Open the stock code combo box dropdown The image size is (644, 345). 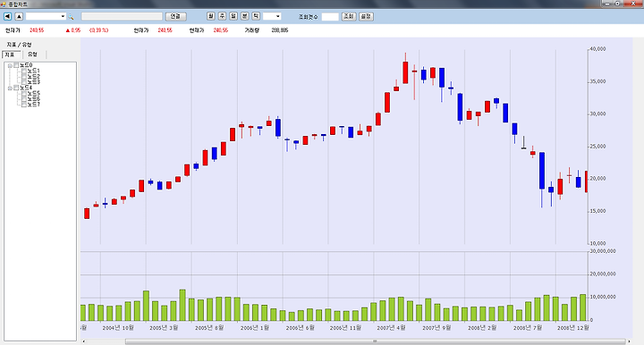tap(63, 16)
